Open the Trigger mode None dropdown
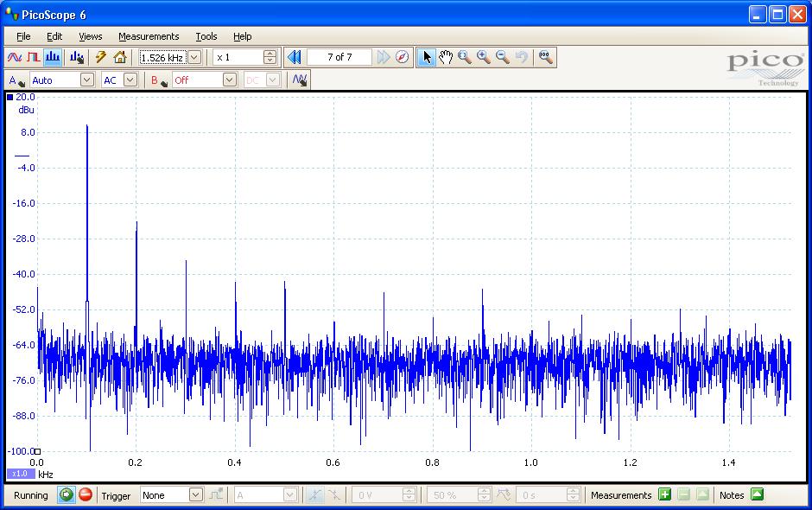Screen dimensions: 812x510 click(x=195, y=495)
